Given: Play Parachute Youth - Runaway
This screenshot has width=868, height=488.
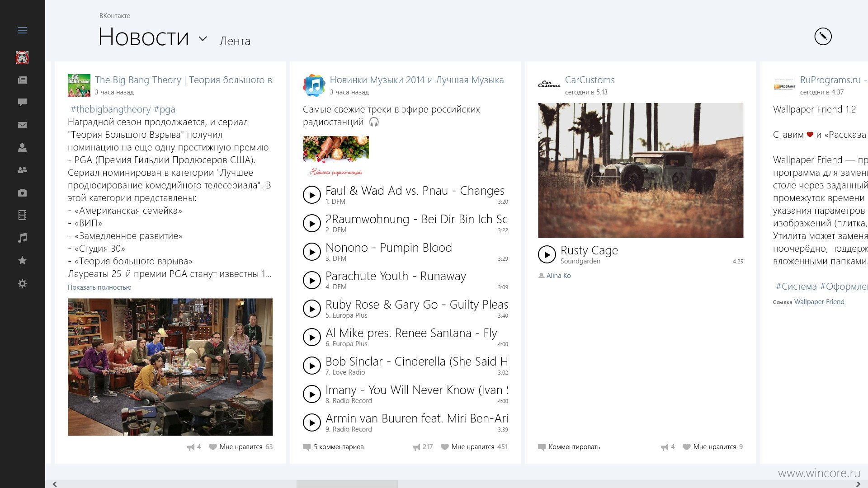Looking at the screenshot, I should 311,280.
